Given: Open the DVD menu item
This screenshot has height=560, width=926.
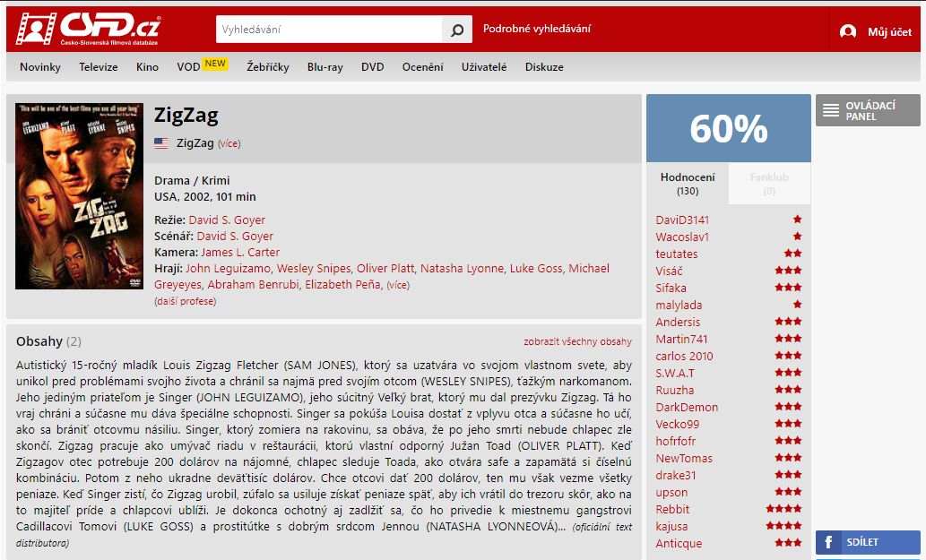Looking at the screenshot, I should click(373, 66).
